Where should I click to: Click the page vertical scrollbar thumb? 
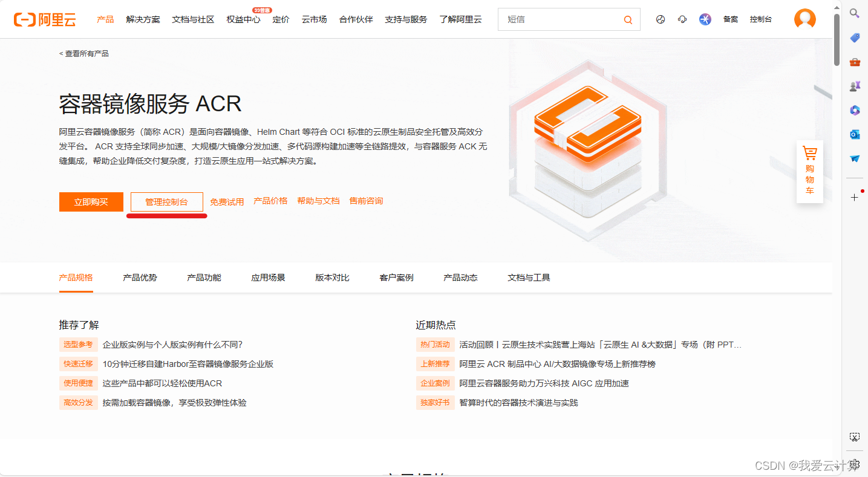coord(837,39)
